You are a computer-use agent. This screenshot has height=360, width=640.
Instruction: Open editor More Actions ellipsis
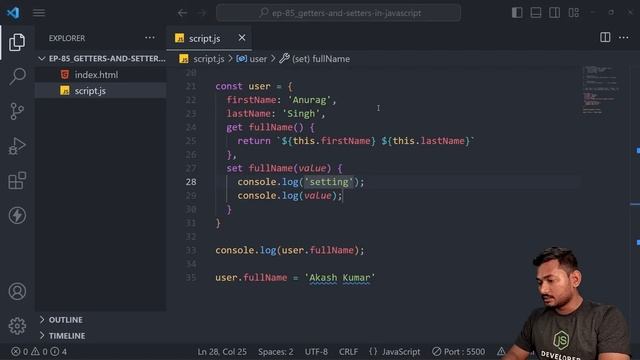624,38
